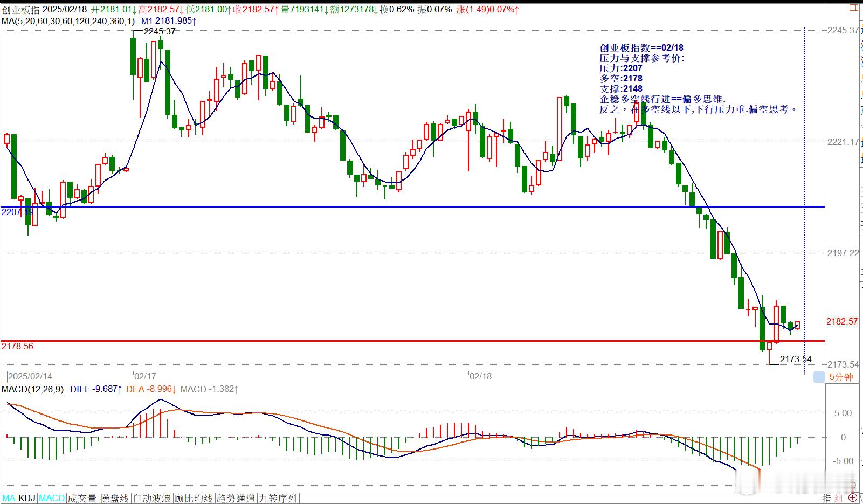This screenshot has width=863, height=504.
Task: Click the 2025/02/14 date marker
Action: pos(30,376)
